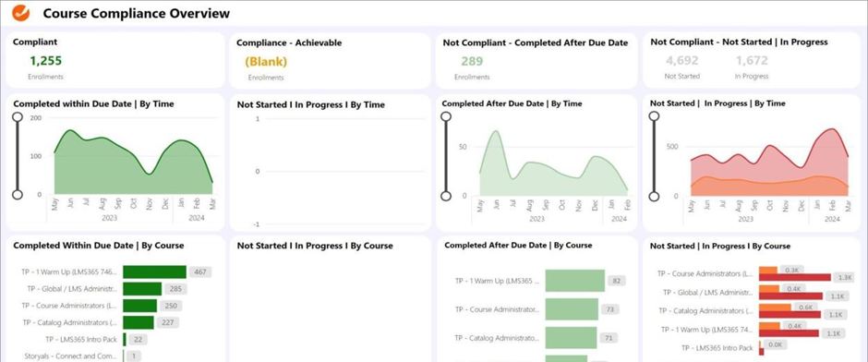Select the (Blank) Compliance Achievable value
Viewport: 868px width, 362px height.
(266, 62)
